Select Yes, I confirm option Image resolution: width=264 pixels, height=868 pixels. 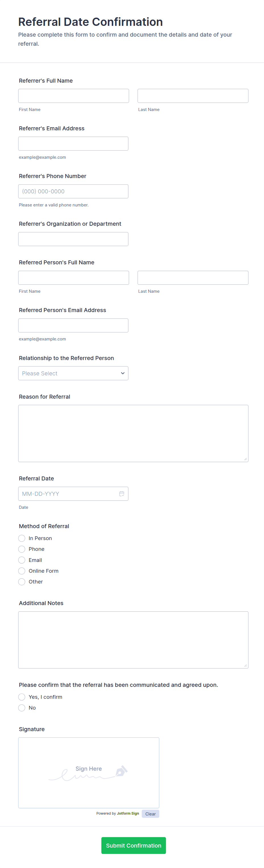pyautogui.click(x=22, y=697)
